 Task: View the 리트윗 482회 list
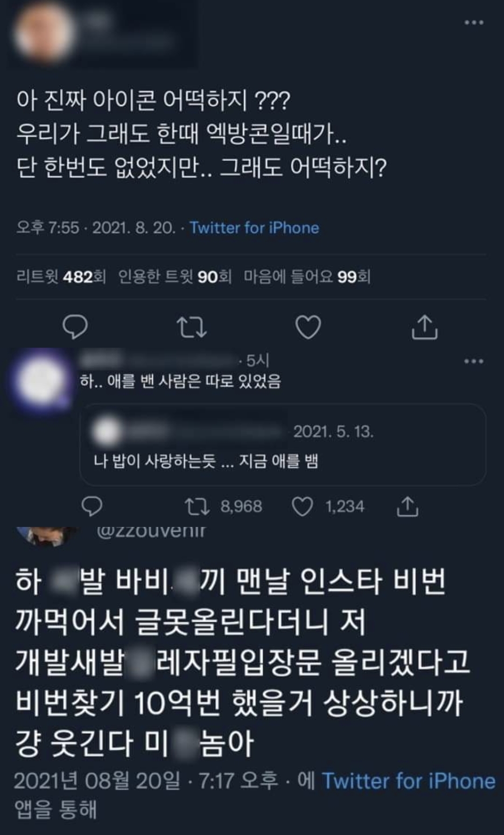(61, 277)
